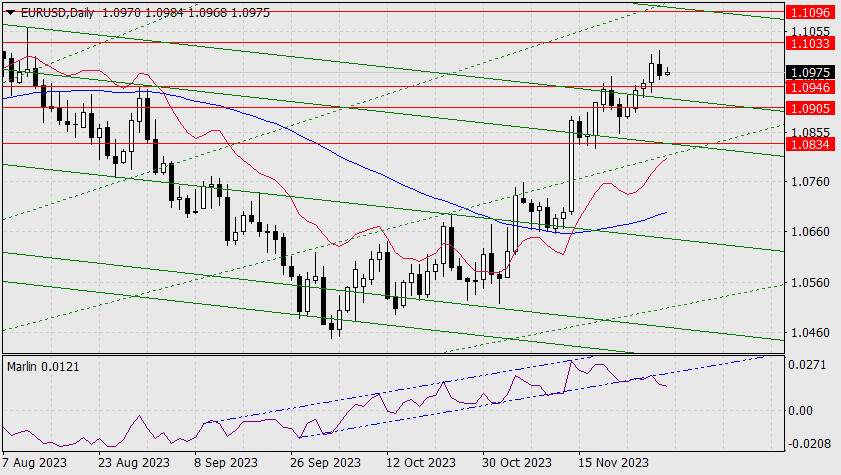
Task: Click the 1.0946 red price level label
Action: [810, 87]
